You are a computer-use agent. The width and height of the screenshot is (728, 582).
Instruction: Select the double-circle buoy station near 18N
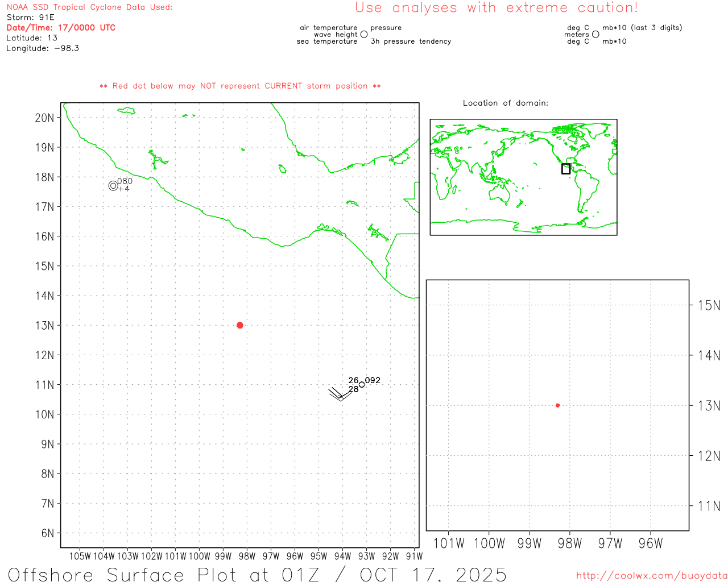tap(113, 186)
